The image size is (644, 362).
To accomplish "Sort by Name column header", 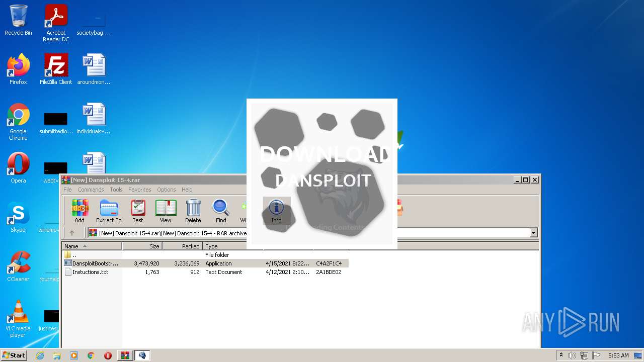I will click(92, 246).
